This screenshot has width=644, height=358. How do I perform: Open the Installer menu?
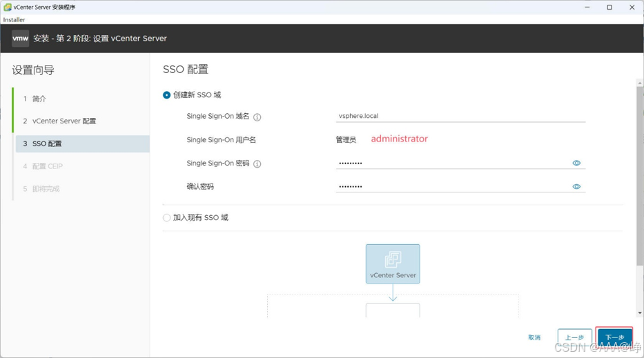(x=14, y=20)
